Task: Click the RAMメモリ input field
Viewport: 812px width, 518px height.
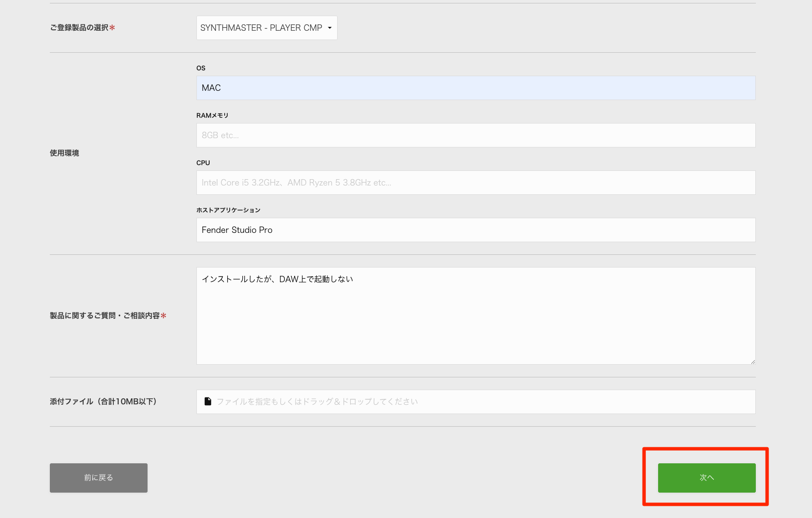Action: coord(476,135)
